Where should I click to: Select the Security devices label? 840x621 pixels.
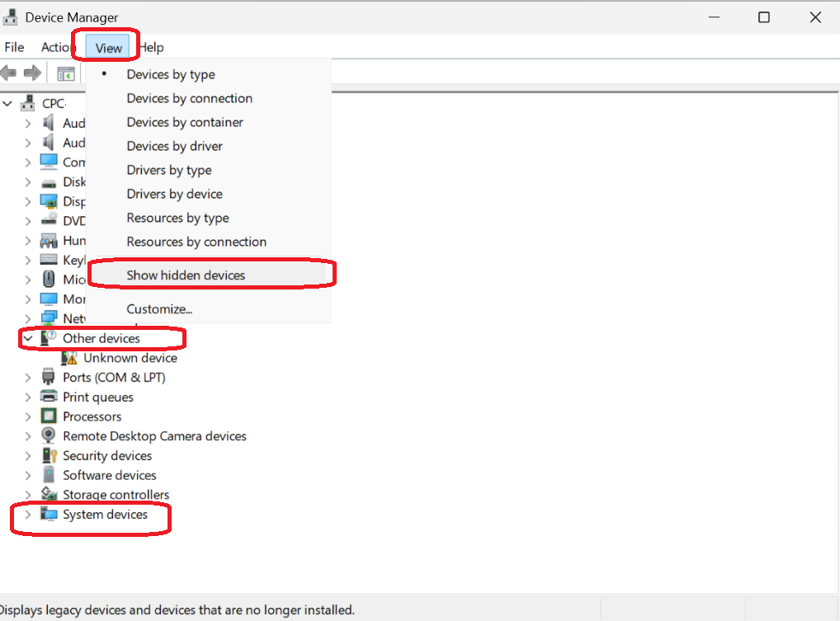point(107,455)
